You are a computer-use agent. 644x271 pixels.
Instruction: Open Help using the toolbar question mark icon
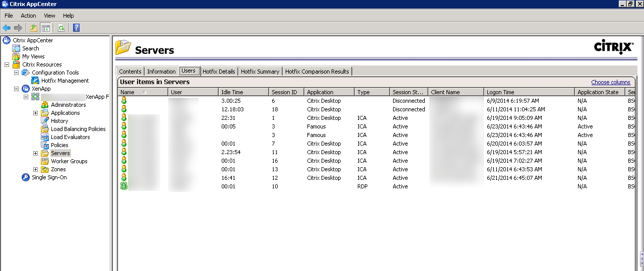76,28
